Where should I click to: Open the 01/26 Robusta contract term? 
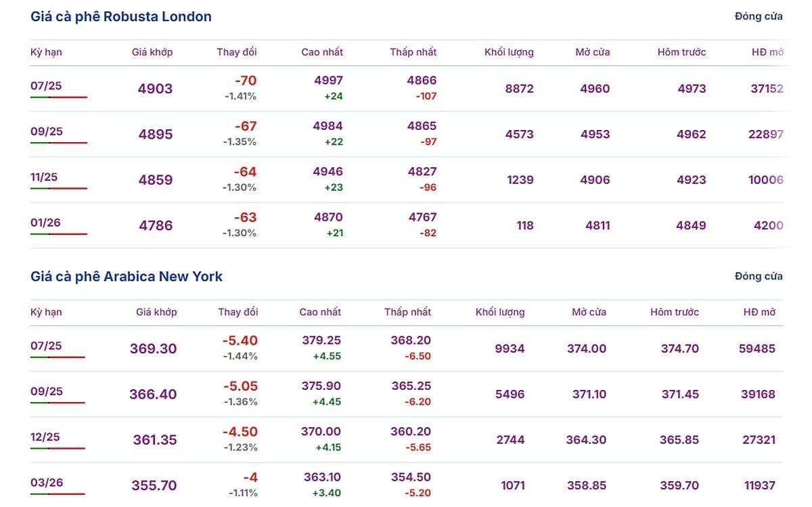pos(45,223)
